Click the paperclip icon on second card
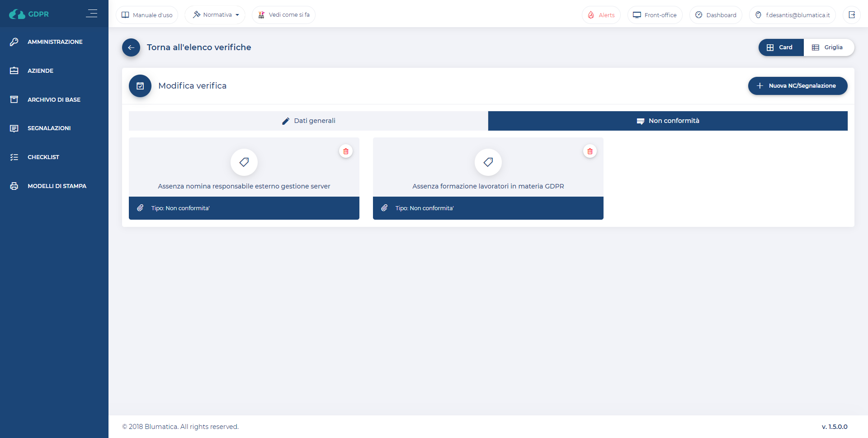Viewport: 868px width, 438px height. pos(384,208)
